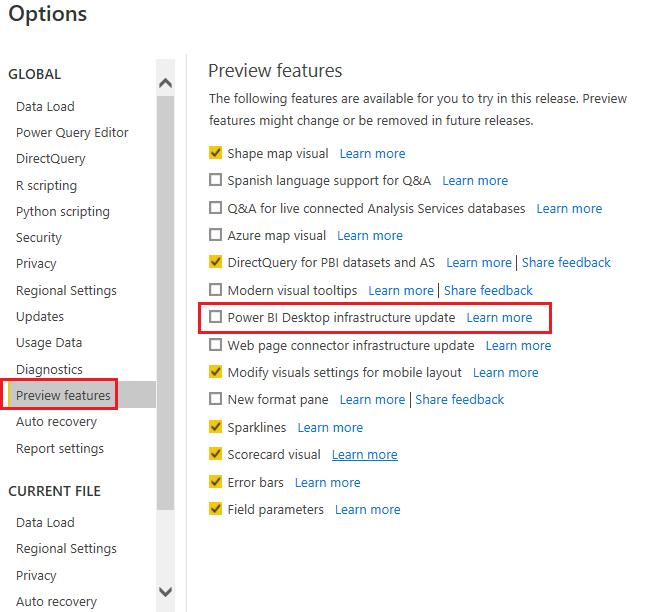Image resolution: width=668 pixels, height=612 pixels.
Task: Open Report settings in the sidebar
Action: click(x=60, y=448)
